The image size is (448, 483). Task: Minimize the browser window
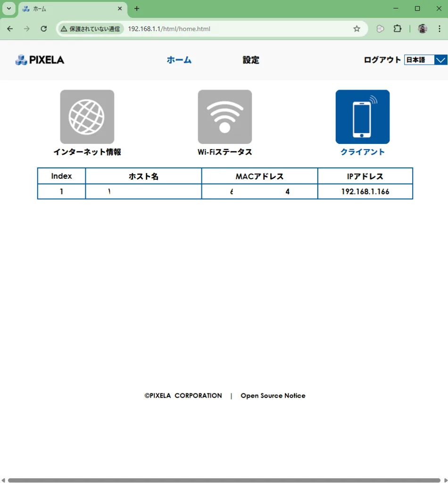point(396,8)
